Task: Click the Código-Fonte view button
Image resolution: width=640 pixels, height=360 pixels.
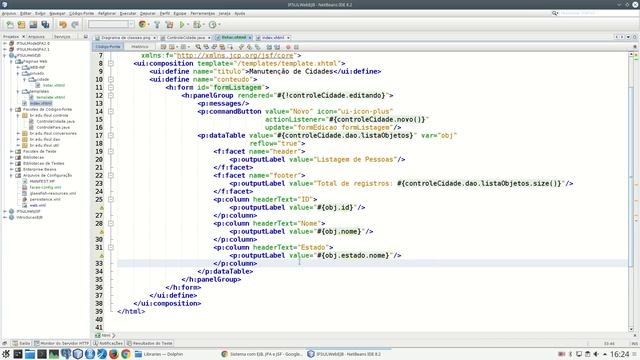Action: point(109,47)
